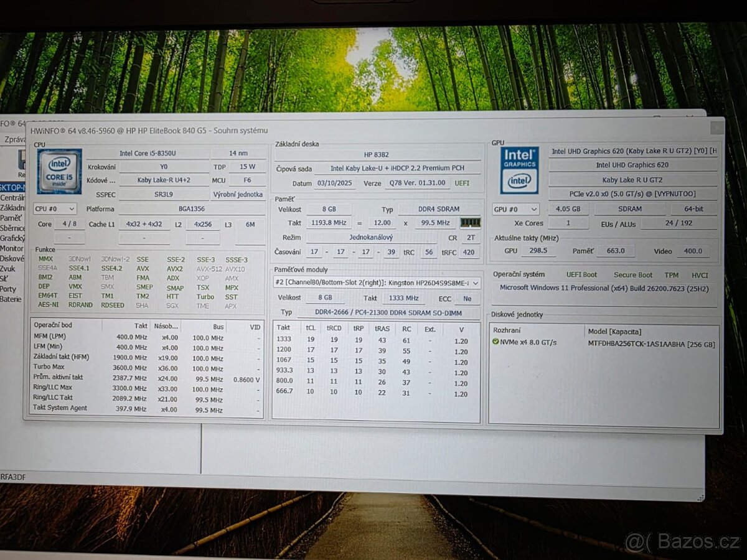Click the RDSEED feature label
Image resolution: width=747 pixels, height=560 pixels.
(x=112, y=305)
